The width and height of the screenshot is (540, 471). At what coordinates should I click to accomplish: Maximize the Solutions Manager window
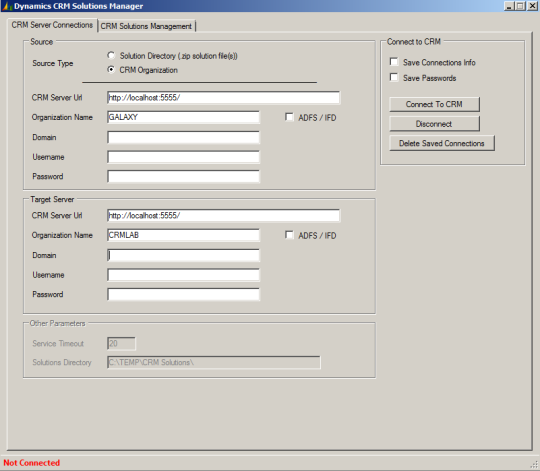[520, 6]
